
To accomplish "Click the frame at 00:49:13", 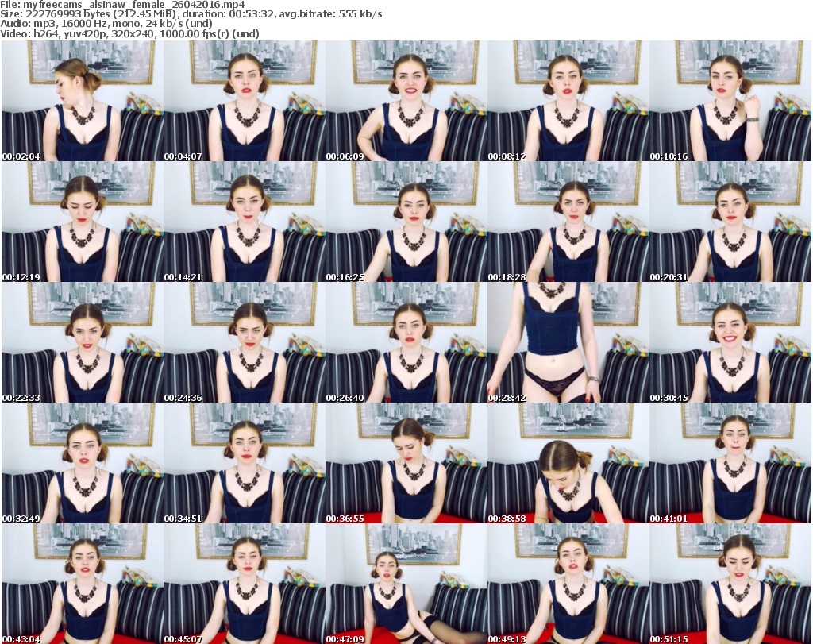I will (x=568, y=584).
